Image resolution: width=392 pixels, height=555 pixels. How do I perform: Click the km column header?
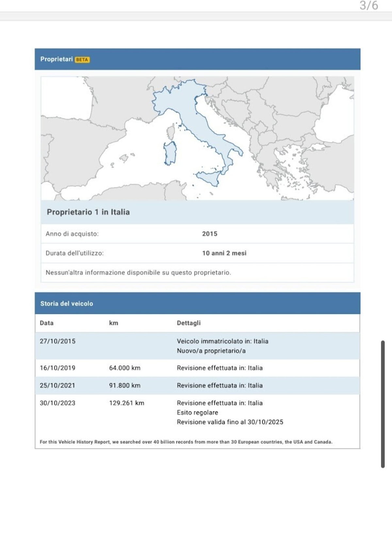(113, 323)
